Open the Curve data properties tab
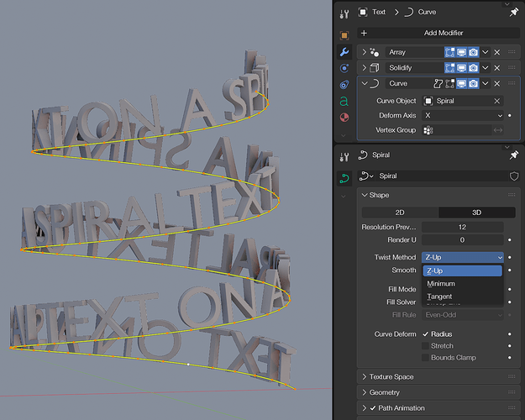 [x=344, y=178]
